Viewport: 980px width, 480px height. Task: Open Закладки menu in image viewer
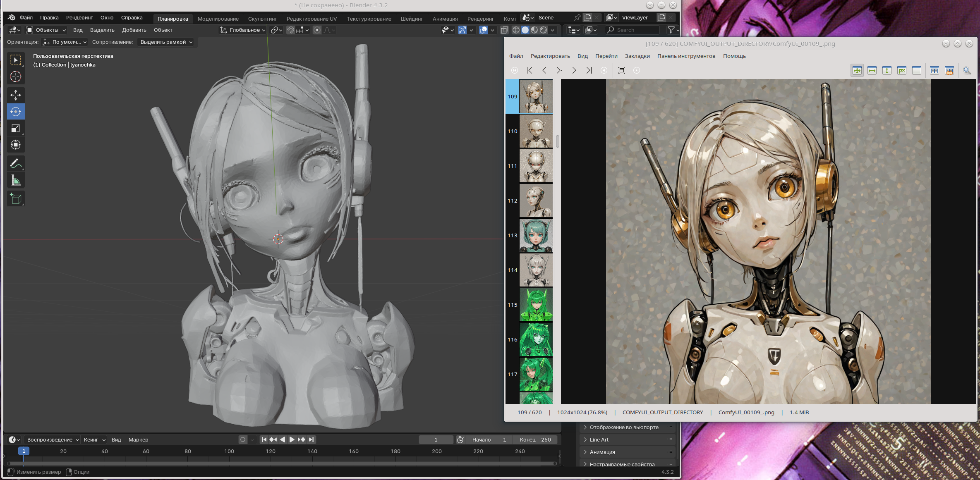coord(637,56)
